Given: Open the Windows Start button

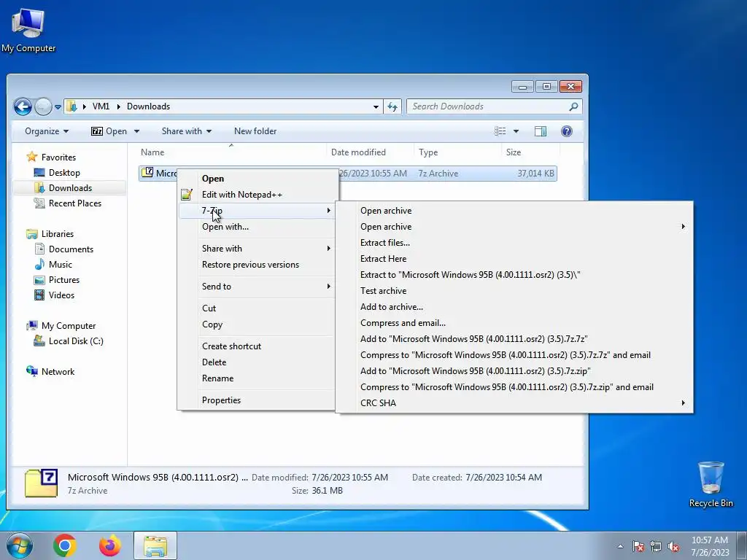Looking at the screenshot, I should click(20, 545).
